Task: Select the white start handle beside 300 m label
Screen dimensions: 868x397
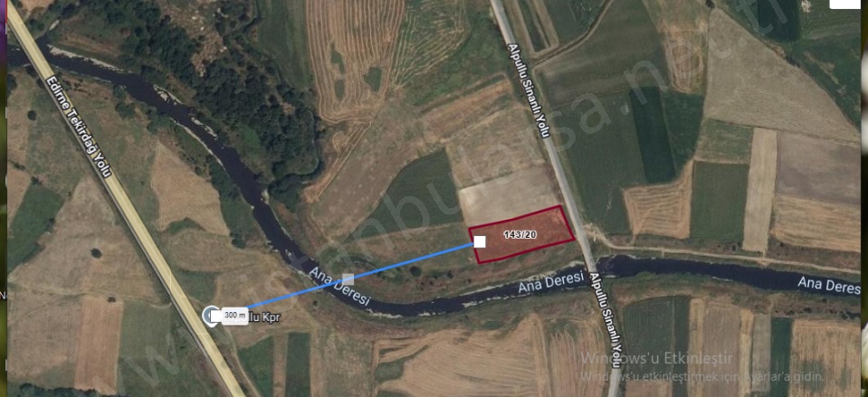Action: [216, 316]
